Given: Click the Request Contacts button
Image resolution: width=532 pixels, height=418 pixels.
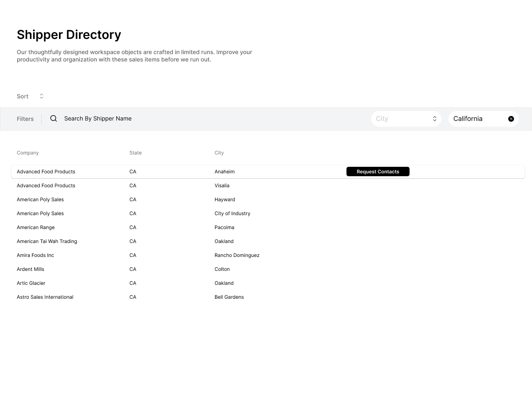Looking at the screenshot, I should coord(378,171).
